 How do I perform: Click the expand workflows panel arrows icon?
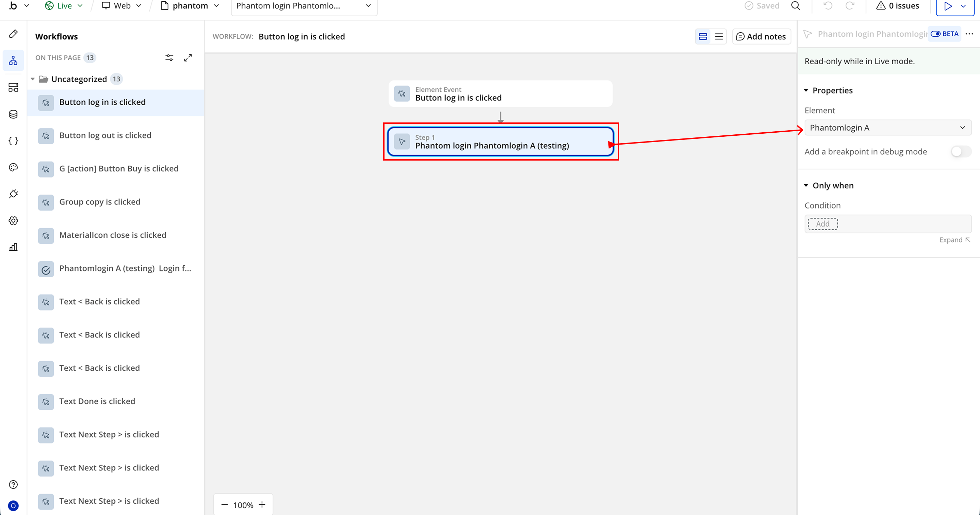[188, 58]
